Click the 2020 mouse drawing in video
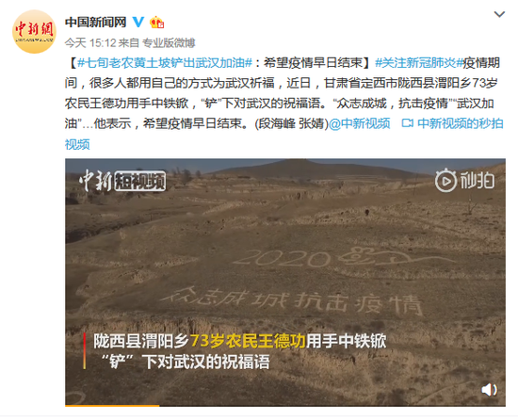518x420 pixels. click(x=344, y=257)
